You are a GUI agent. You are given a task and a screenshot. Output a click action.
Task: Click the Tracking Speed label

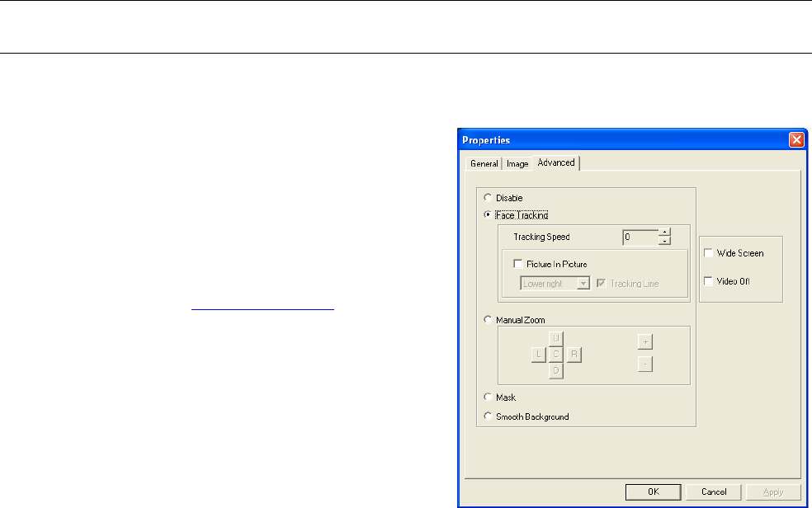pos(541,237)
